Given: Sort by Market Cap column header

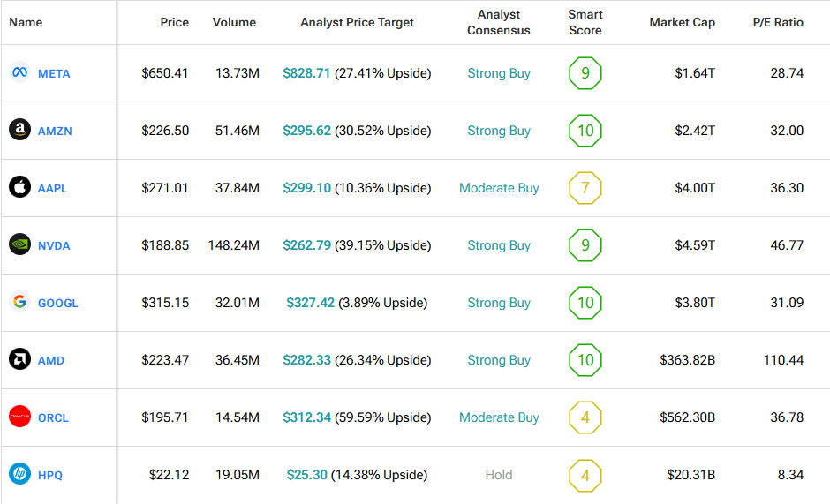Looking at the screenshot, I should click(682, 22).
